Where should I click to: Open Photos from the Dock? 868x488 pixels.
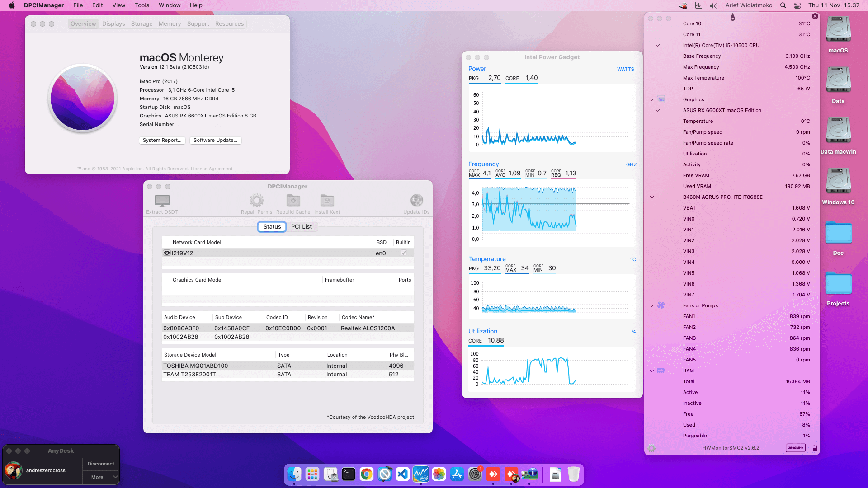[439, 474]
